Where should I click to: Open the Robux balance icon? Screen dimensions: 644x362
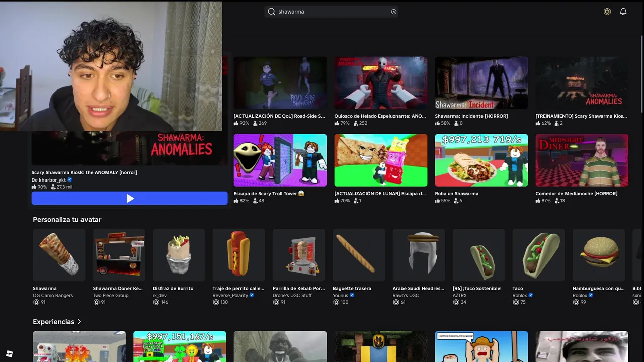click(607, 12)
